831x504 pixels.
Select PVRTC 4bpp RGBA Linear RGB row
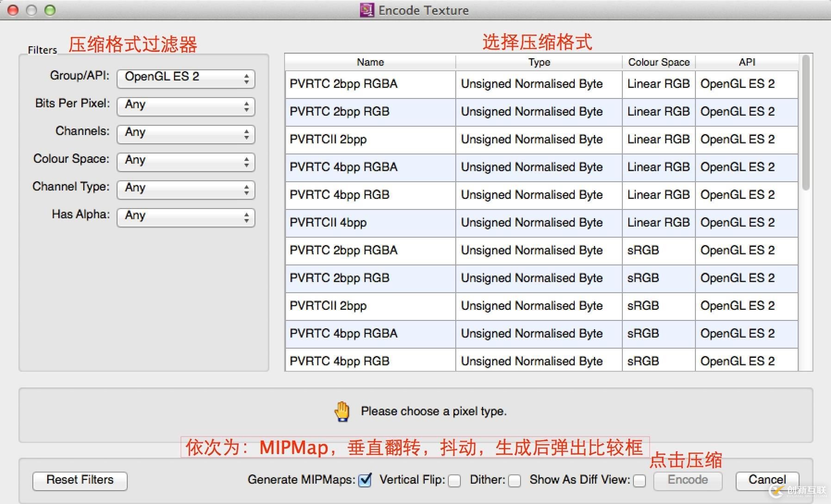(541, 167)
